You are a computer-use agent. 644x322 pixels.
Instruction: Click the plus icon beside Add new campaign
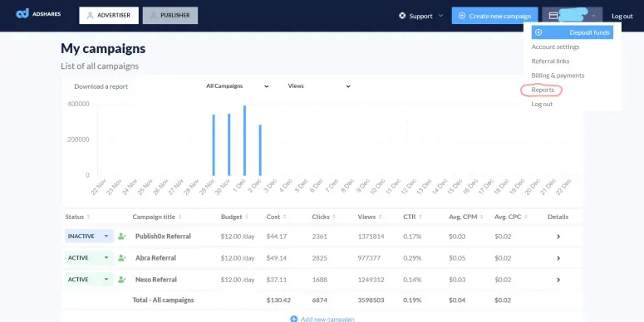[293, 319]
